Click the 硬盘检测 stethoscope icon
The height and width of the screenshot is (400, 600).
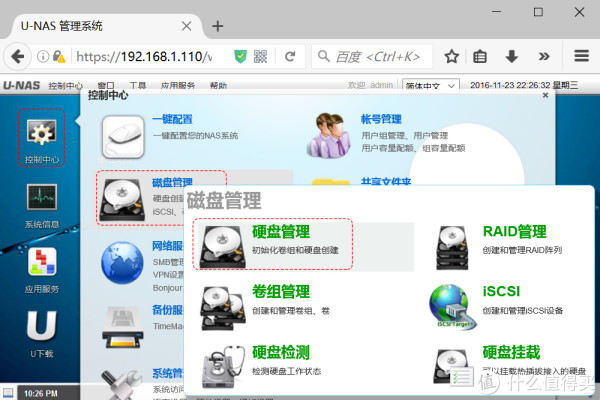pyautogui.click(x=223, y=367)
